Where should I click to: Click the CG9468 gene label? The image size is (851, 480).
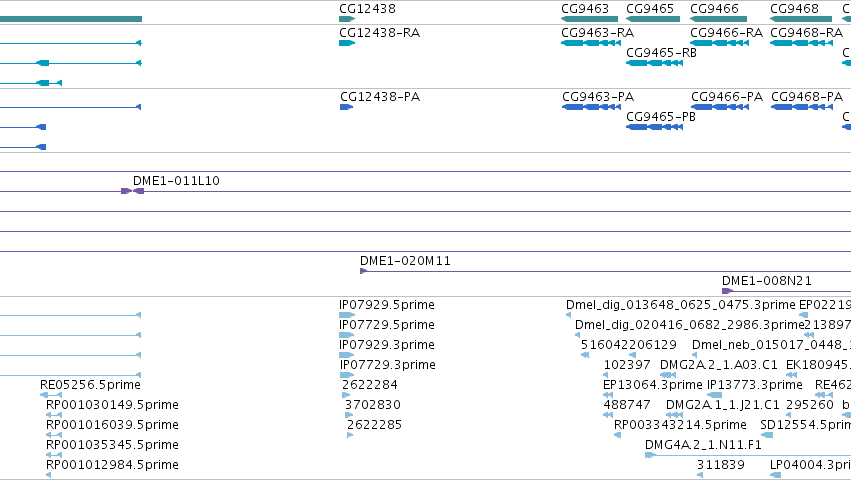click(x=794, y=9)
